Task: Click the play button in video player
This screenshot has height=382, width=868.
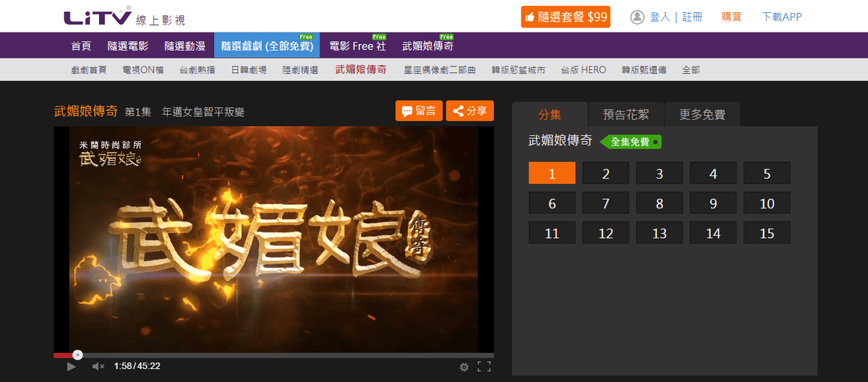Action: (71, 367)
